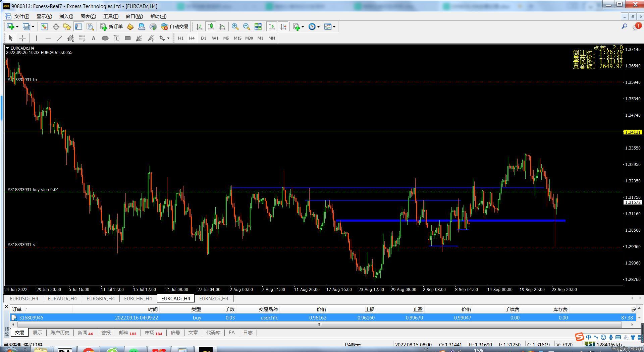Screen dimensions: 644x352
Task: Switch timeframe to H1
Action: pos(181,38)
